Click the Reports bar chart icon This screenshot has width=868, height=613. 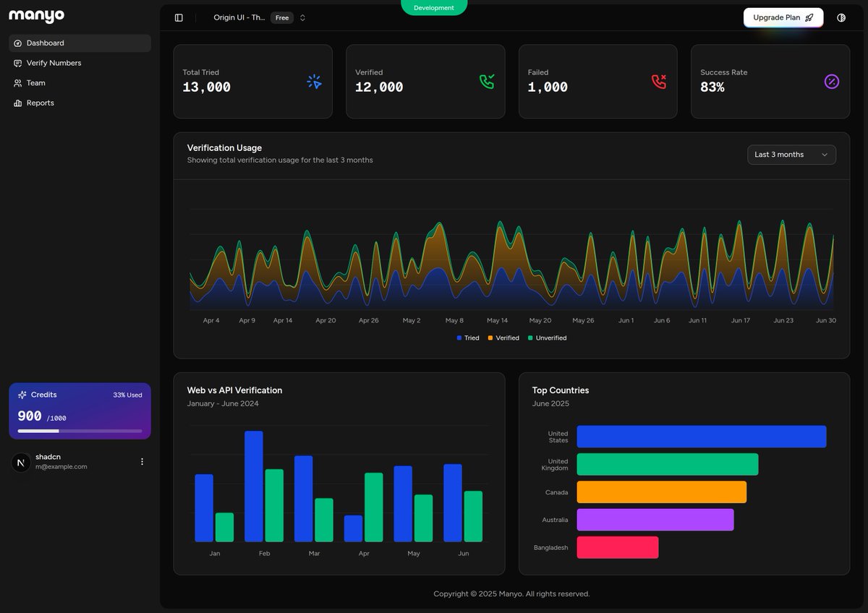coord(18,103)
